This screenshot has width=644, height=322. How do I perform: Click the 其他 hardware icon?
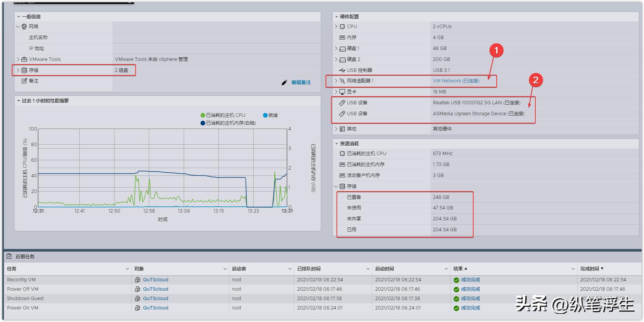tap(342, 129)
